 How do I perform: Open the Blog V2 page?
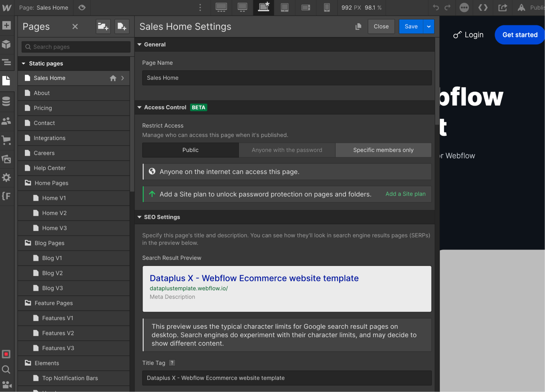pos(52,273)
